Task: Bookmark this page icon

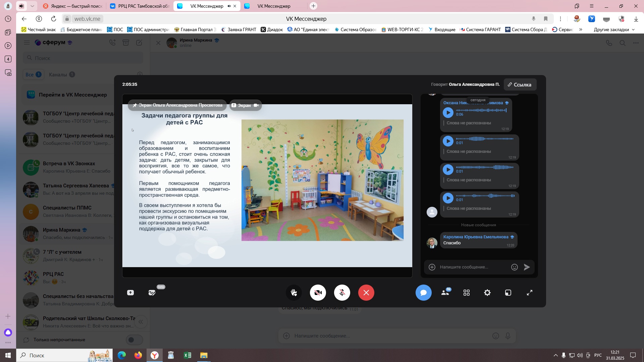Action: pos(546,19)
